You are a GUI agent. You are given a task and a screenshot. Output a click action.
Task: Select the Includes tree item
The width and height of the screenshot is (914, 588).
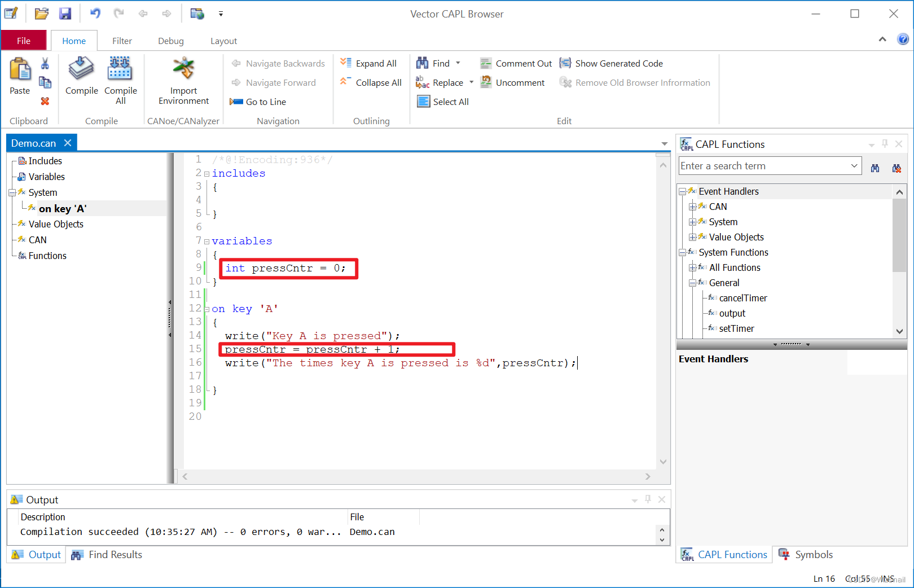45,161
